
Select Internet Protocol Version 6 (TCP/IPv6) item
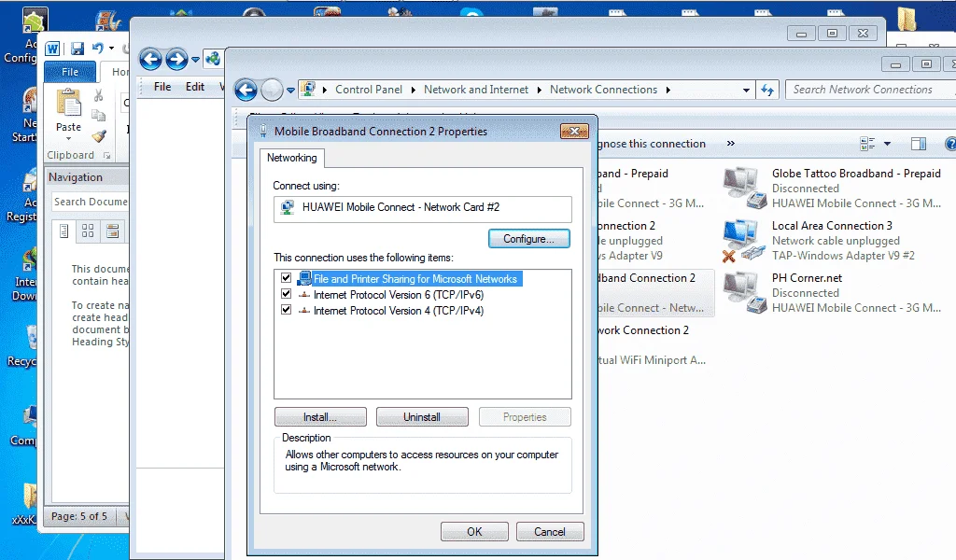click(398, 295)
